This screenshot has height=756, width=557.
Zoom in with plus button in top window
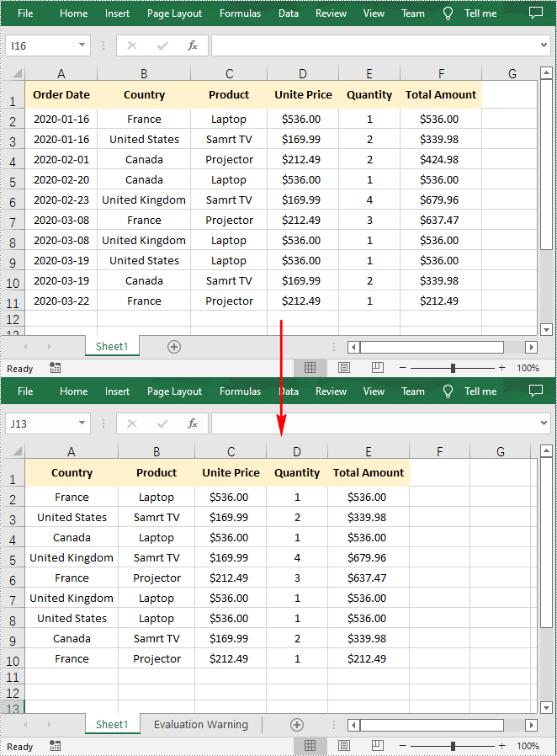point(501,368)
